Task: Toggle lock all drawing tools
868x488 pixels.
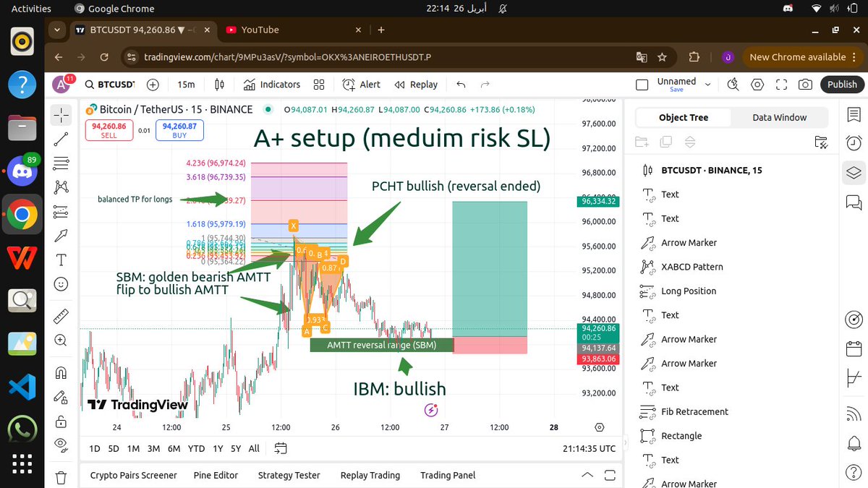Action: pos(61,421)
